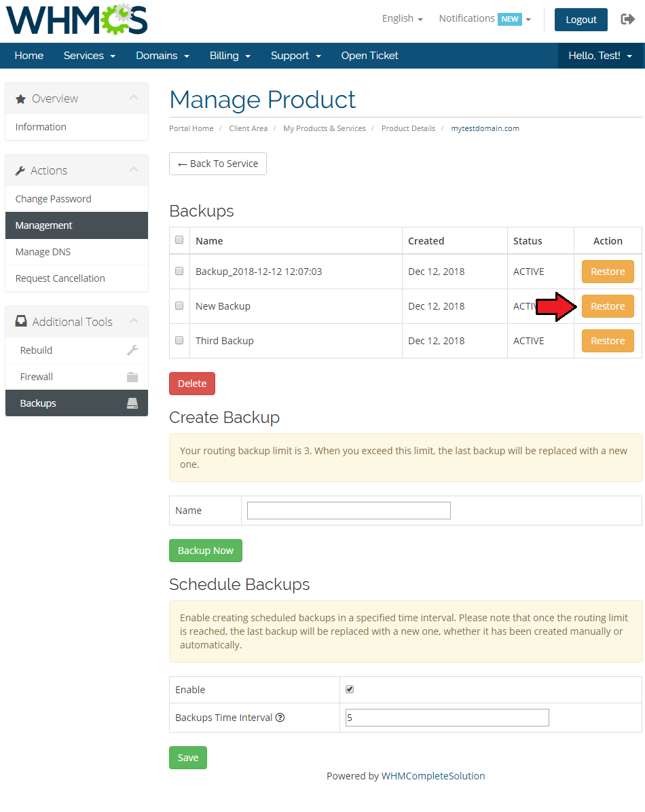Click the backup Name input field
645x812 pixels.
349,510
